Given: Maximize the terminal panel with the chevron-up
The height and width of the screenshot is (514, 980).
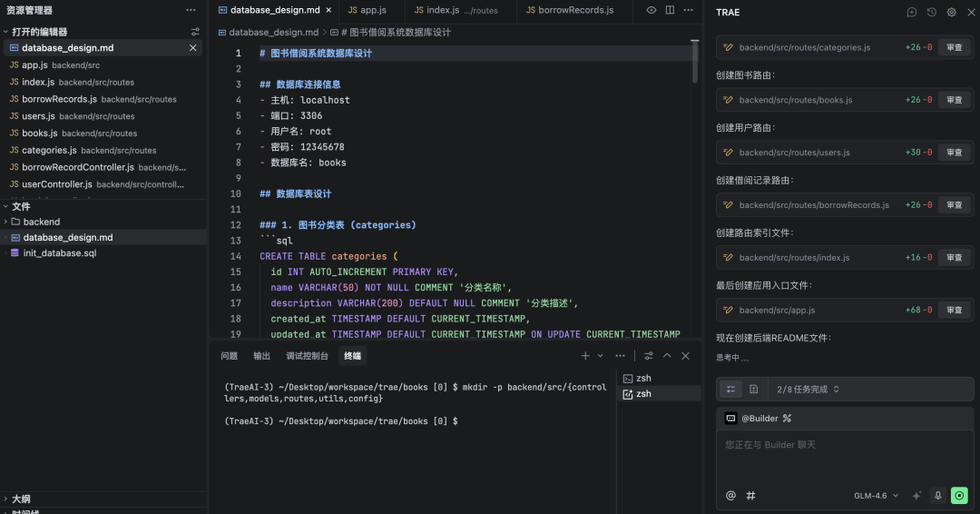Looking at the screenshot, I should [667, 356].
